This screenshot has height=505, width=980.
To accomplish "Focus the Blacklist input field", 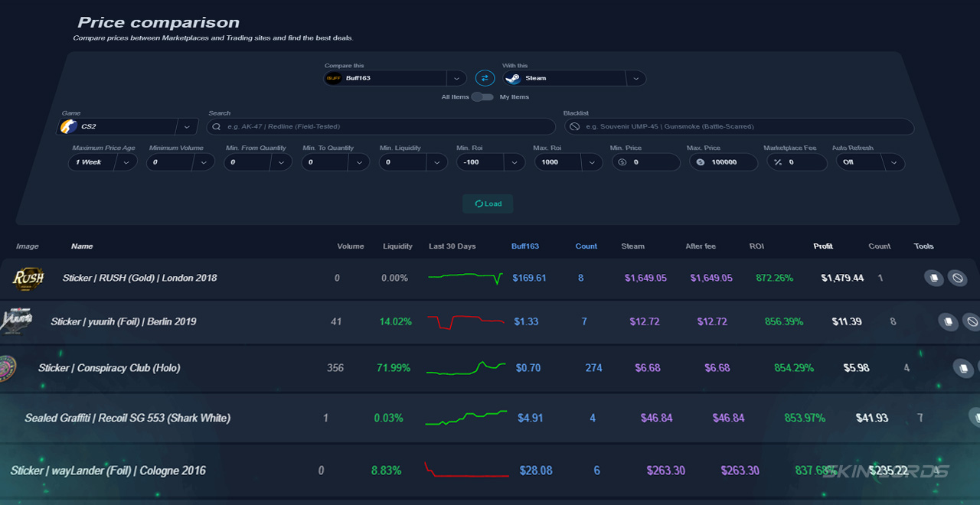I will (739, 126).
